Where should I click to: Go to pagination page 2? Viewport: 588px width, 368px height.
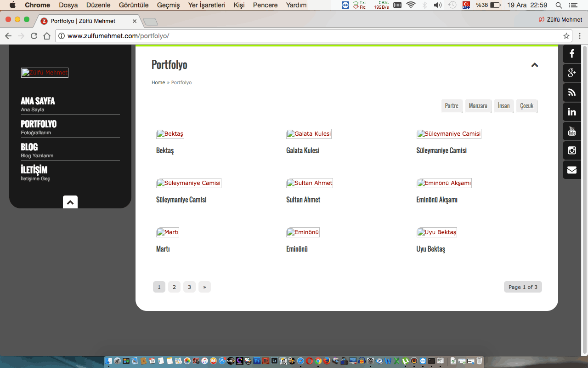[174, 287]
